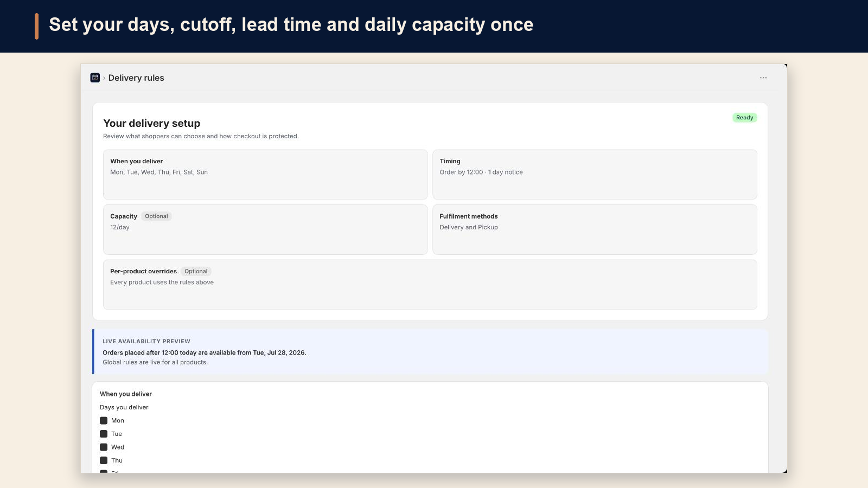
Task: Click the Days you deliver label
Action: click(x=124, y=407)
